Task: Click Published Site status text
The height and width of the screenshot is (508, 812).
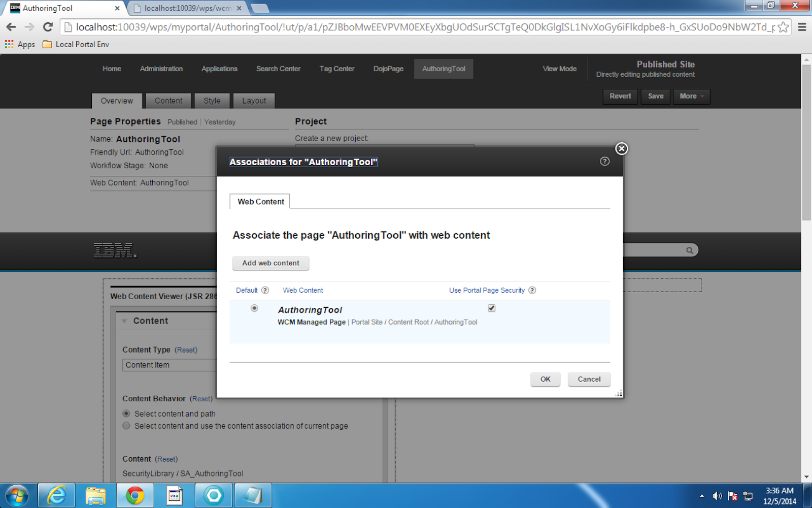Action: coord(665,64)
